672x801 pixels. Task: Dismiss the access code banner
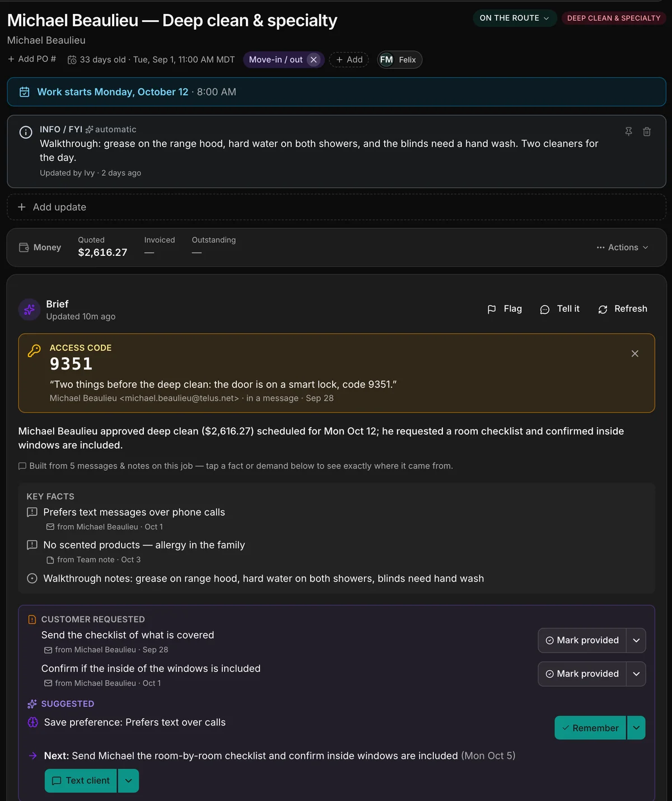point(635,354)
